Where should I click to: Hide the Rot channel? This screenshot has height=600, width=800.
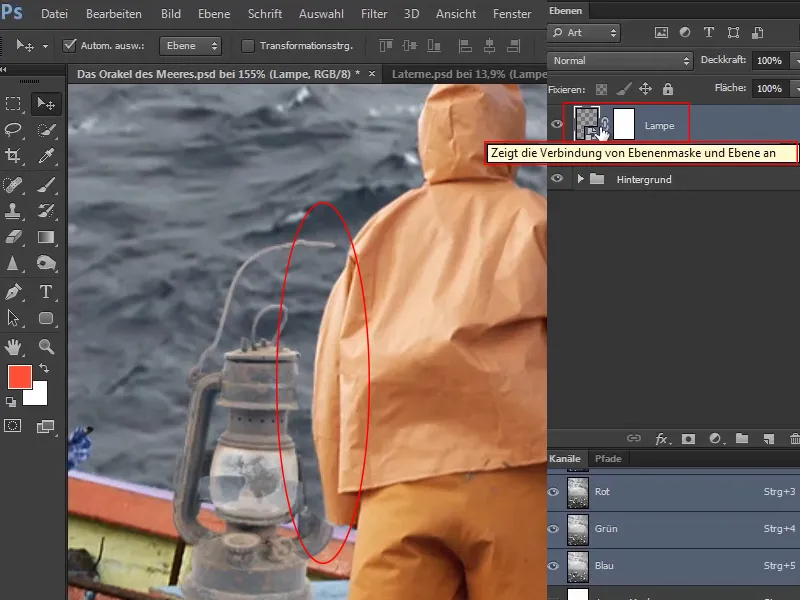[x=553, y=491]
